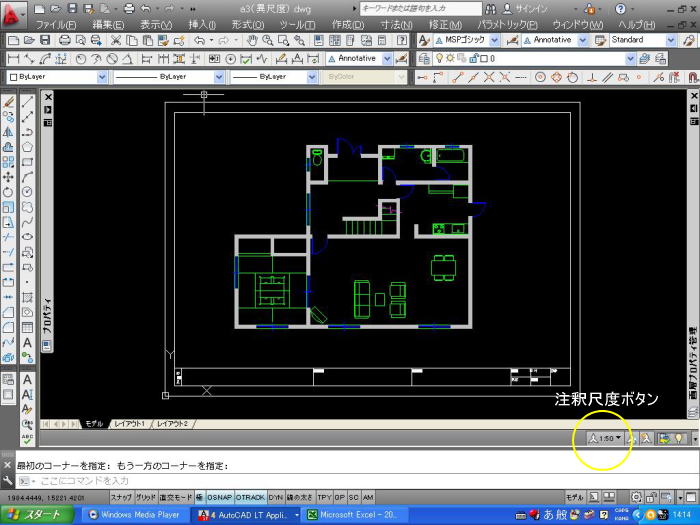The image size is (700, 525).
Task: Click the スタート Start button
Action: pos(37,515)
